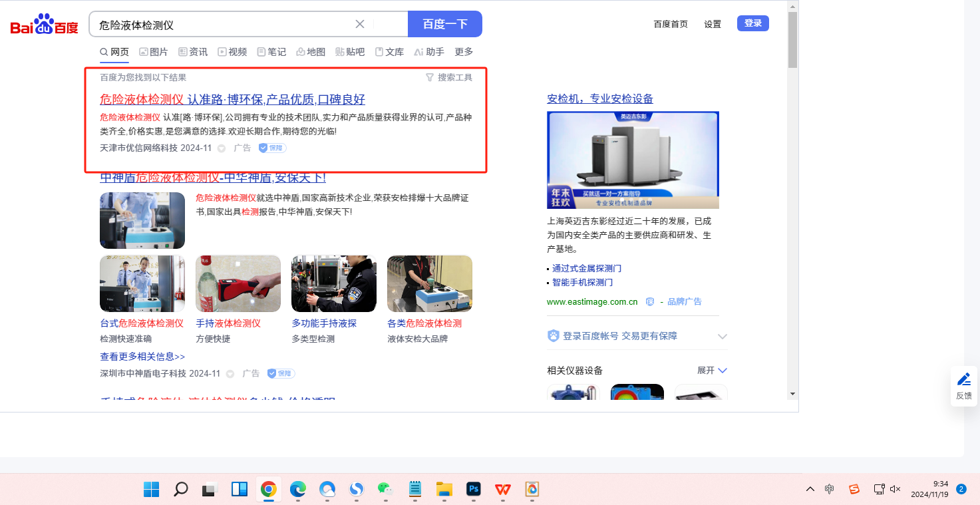980x505 pixels.
Task: Show hidden system tray icons
Action: pyautogui.click(x=810, y=490)
